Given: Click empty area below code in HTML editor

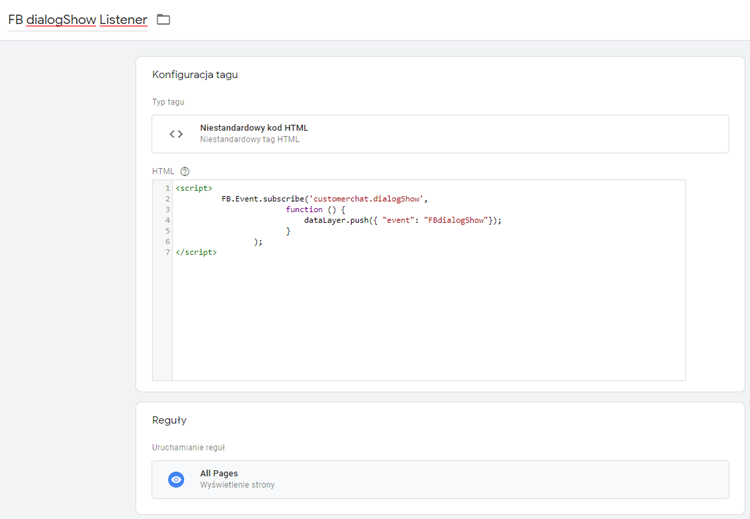Looking at the screenshot, I should [428, 320].
